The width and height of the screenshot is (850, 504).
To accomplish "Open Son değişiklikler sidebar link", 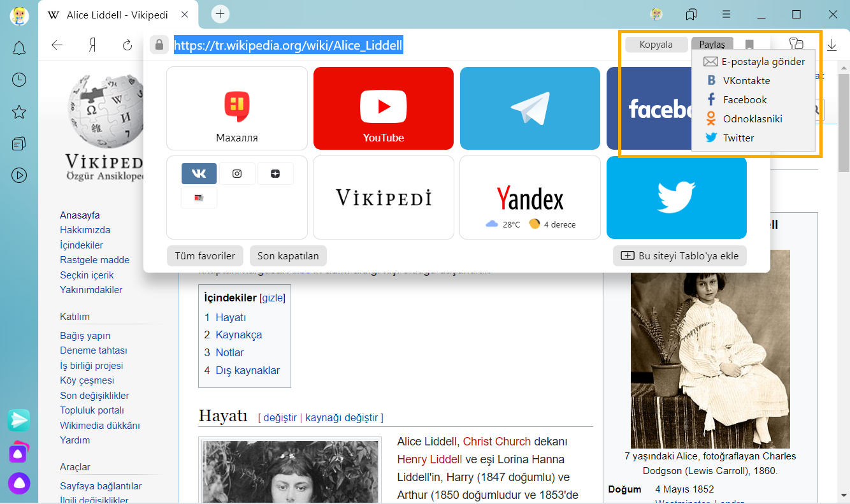I will [x=94, y=396].
